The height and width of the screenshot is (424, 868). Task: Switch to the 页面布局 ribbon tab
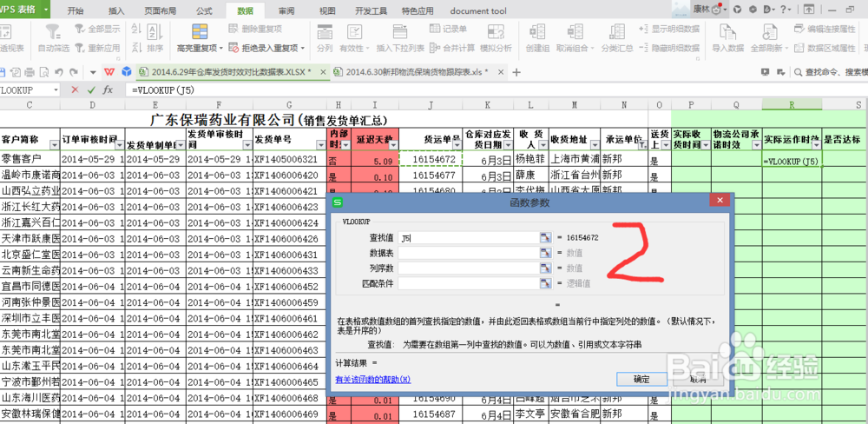(160, 10)
